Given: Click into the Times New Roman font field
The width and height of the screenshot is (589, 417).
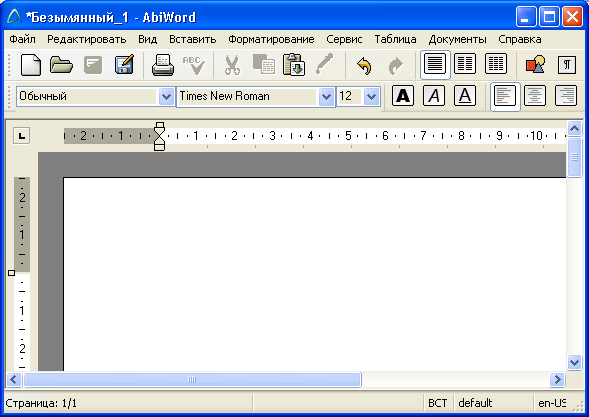Looking at the screenshot, I should [x=248, y=97].
